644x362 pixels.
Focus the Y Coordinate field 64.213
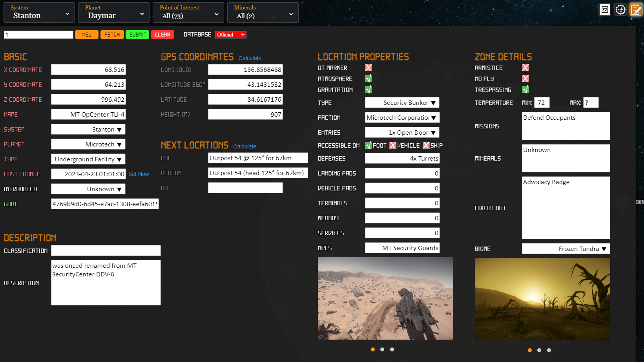coord(88,84)
